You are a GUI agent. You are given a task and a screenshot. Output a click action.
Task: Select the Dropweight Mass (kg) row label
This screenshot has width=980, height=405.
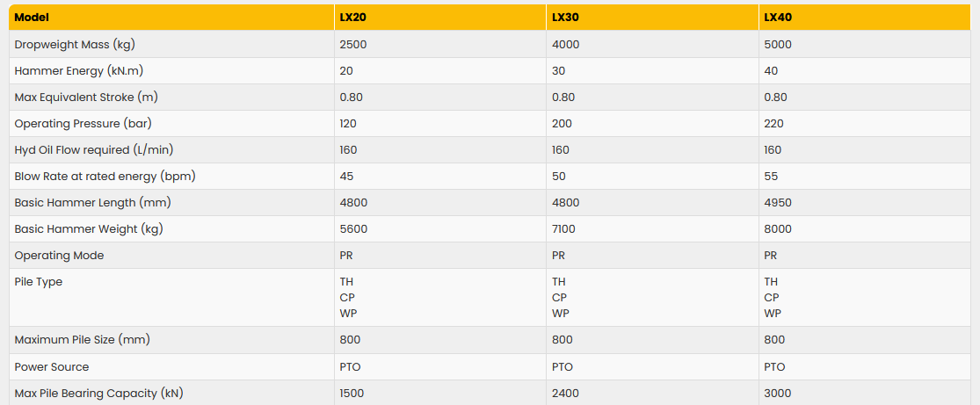pyautogui.click(x=75, y=44)
